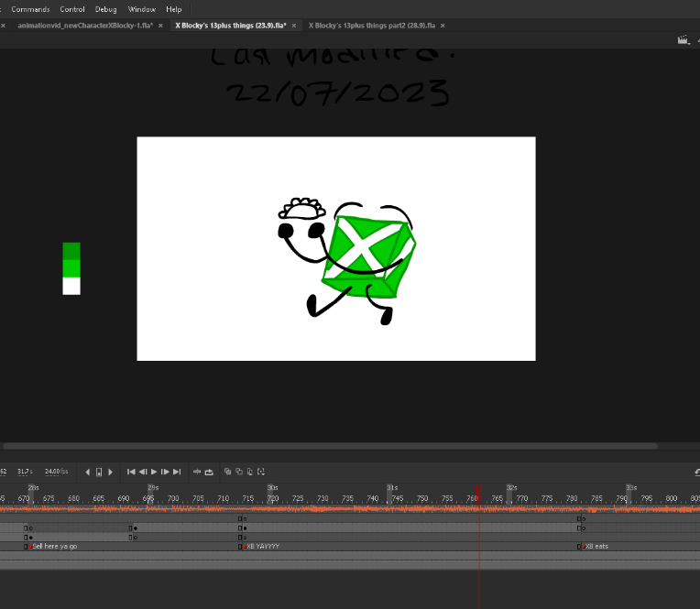The width and height of the screenshot is (700, 609).
Task: Jump to last frame
Action: (x=177, y=472)
